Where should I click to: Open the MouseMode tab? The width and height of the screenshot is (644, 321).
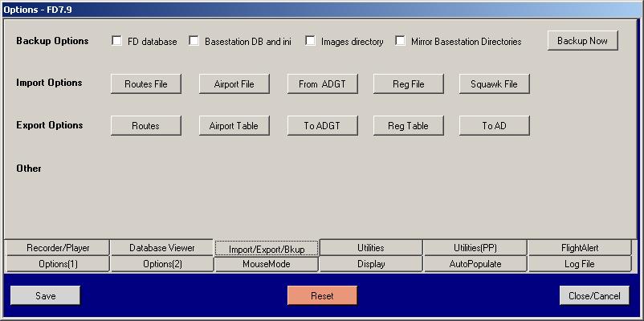pyautogui.click(x=266, y=264)
